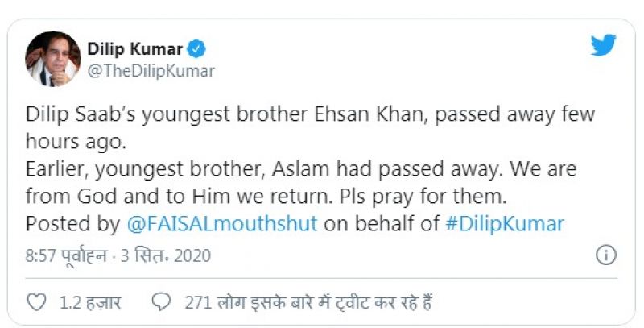Click the 1.2 हज़ार like count
Viewport: 644px width, 328px height.
coord(90,303)
